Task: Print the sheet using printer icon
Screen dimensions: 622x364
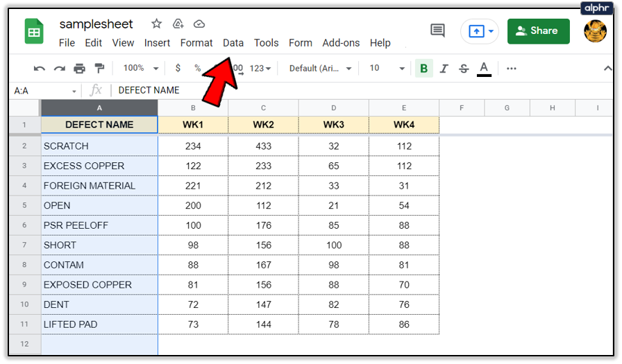Action: (x=79, y=68)
